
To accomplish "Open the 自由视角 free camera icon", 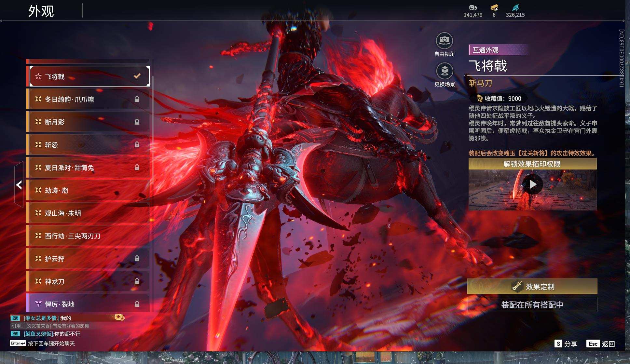I will click(x=444, y=41).
